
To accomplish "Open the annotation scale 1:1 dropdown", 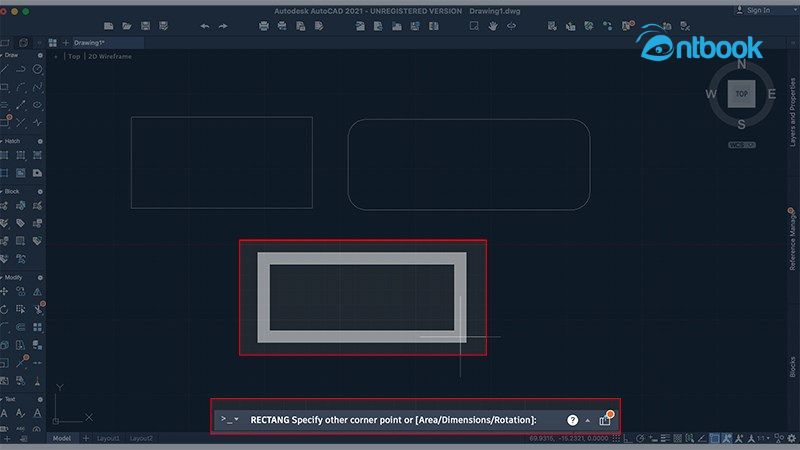I will [x=764, y=438].
